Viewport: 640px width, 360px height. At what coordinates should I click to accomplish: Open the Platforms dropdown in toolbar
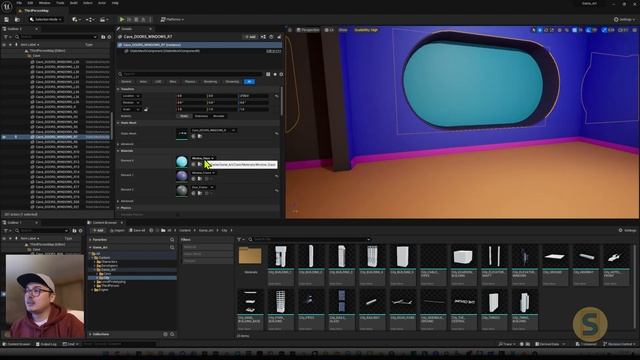[172, 19]
